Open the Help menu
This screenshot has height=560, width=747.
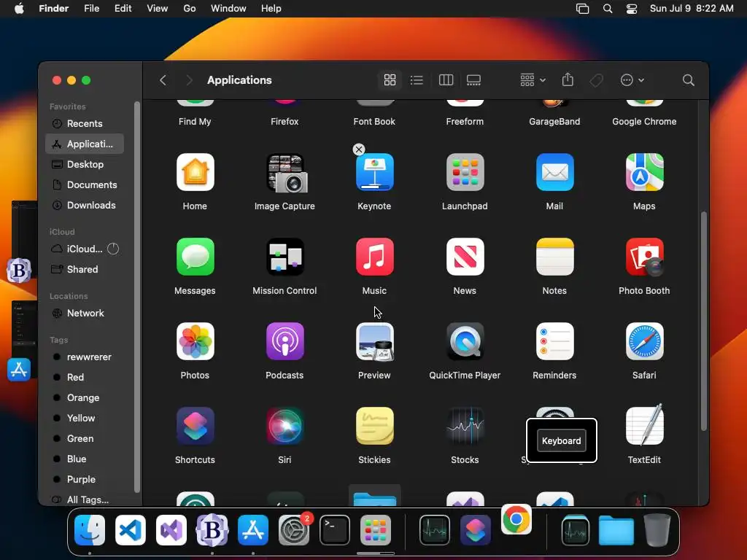tap(271, 9)
